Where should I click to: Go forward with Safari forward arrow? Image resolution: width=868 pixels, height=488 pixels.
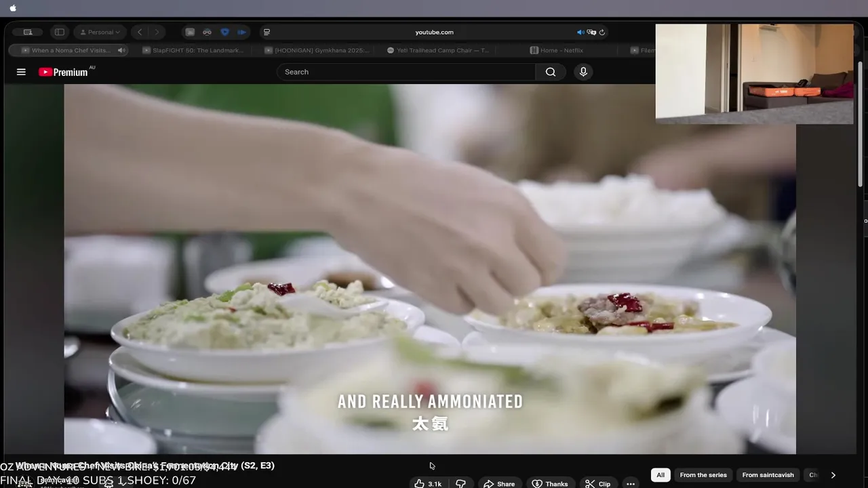[x=157, y=32]
